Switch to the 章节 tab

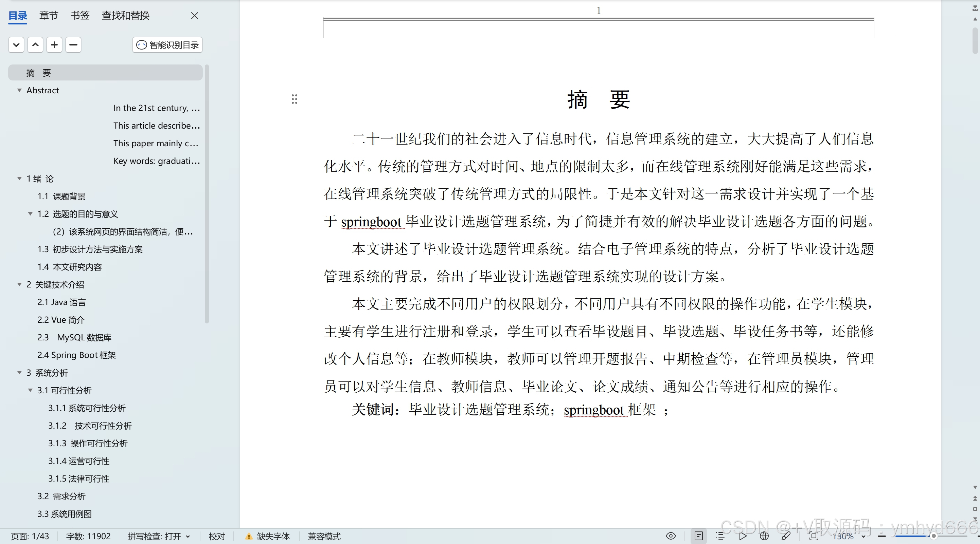pos(49,16)
